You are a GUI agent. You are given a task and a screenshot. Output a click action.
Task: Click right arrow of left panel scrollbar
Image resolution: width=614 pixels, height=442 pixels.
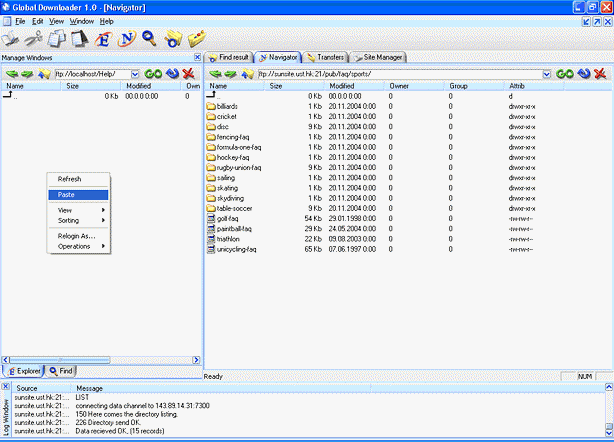[x=196, y=360]
